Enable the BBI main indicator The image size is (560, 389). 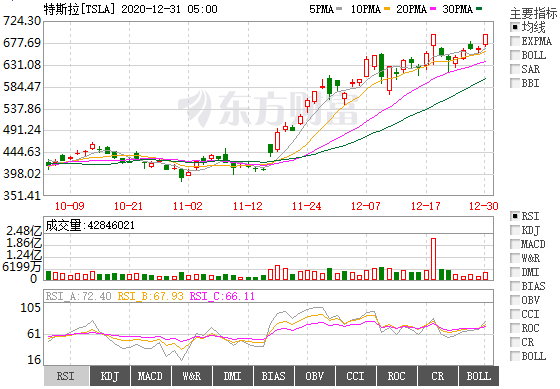click(x=515, y=83)
